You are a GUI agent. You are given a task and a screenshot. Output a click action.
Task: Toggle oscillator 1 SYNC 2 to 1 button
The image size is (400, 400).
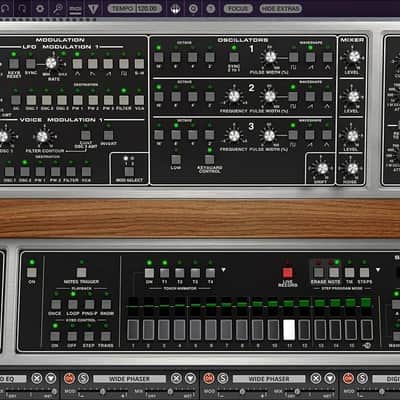coord(234,57)
